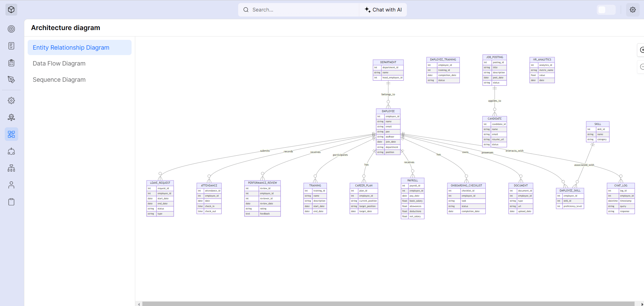
Task: Open the pen design tool sidebar icon
Action: pyautogui.click(x=11, y=80)
